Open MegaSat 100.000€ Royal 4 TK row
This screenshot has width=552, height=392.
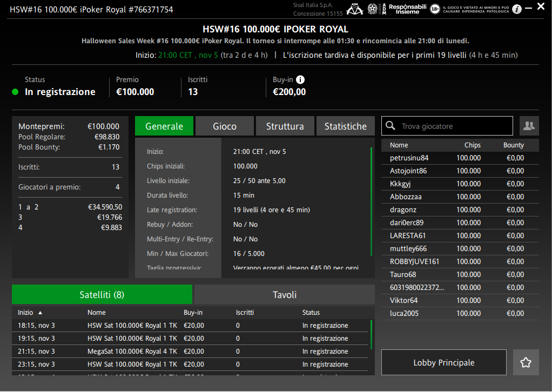point(190,352)
